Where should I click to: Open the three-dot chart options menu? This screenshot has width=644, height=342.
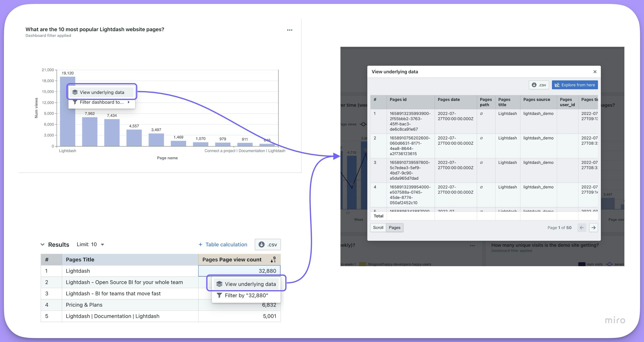pyautogui.click(x=289, y=30)
